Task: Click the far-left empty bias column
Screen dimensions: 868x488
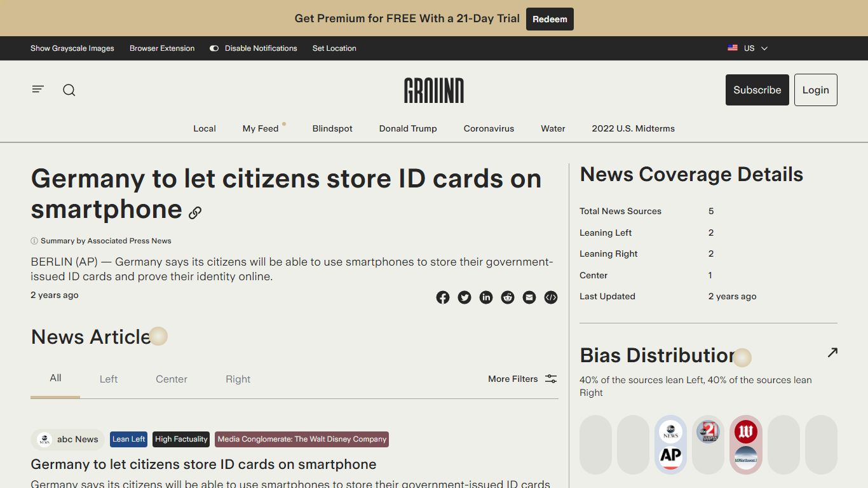Action: (595, 445)
